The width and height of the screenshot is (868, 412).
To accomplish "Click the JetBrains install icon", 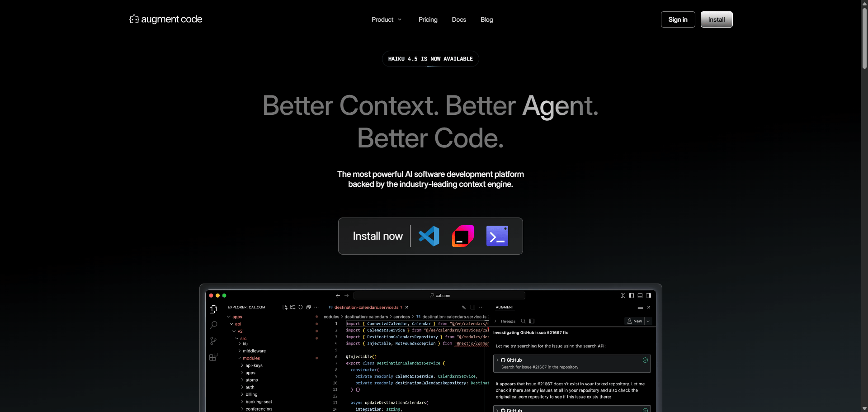I will coord(462,236).
